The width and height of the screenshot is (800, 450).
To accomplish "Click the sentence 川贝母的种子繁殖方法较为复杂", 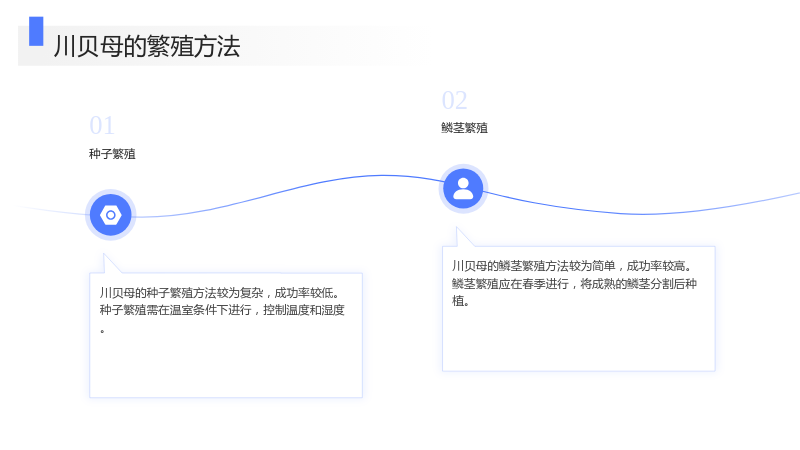I will (x=181, y=293).
